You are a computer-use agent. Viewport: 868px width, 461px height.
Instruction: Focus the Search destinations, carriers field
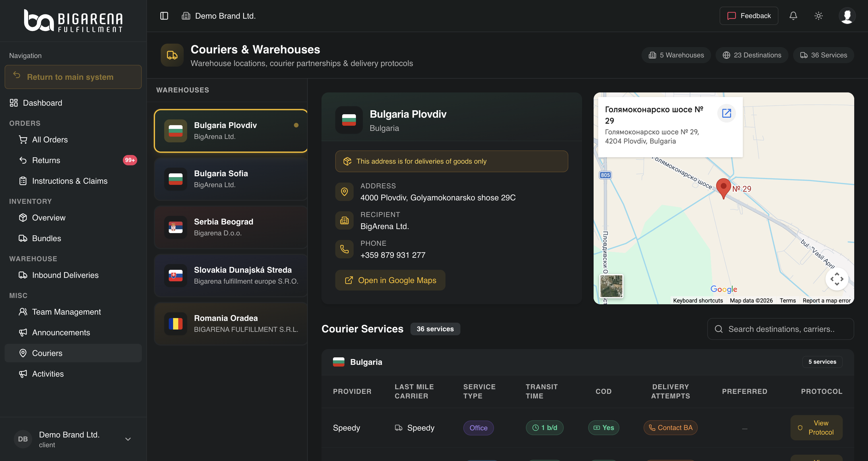(781, 329)
